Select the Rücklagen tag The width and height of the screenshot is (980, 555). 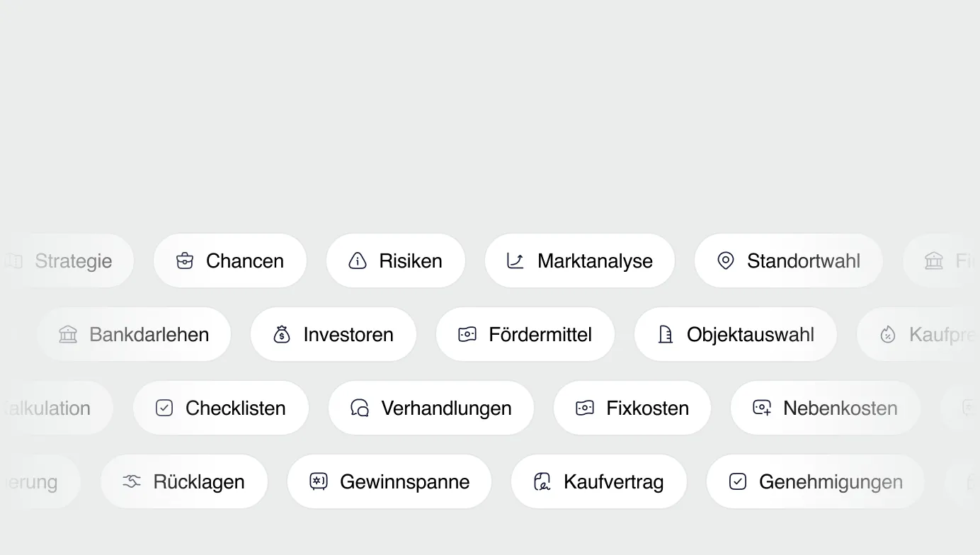click(x=184, y=481)
